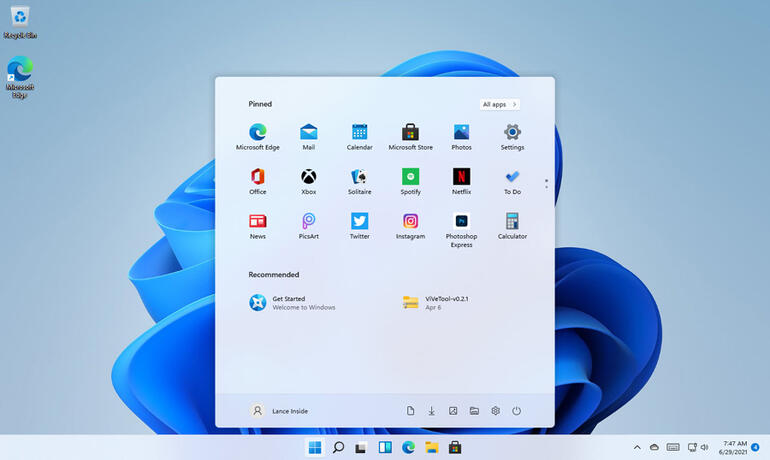Image resolution: width=770 pixels, height=460 pixels.
Task: Show All apps list
Action: pyautogui.click(x=499, y=104)
